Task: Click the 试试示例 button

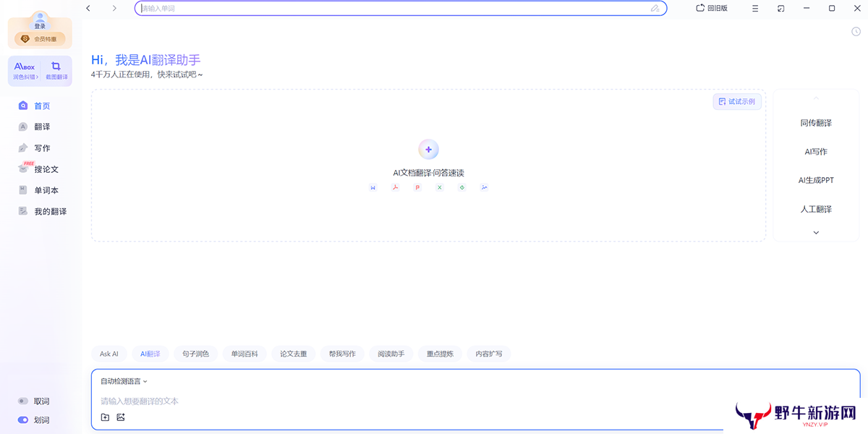Action: click(x=737, y=102)
